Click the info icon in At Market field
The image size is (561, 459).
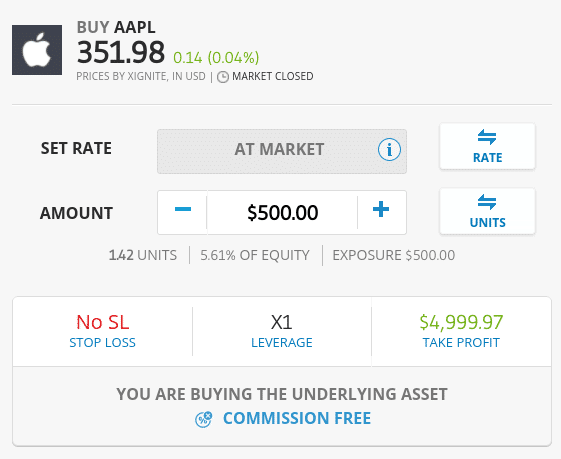click(x=389, y=150)
